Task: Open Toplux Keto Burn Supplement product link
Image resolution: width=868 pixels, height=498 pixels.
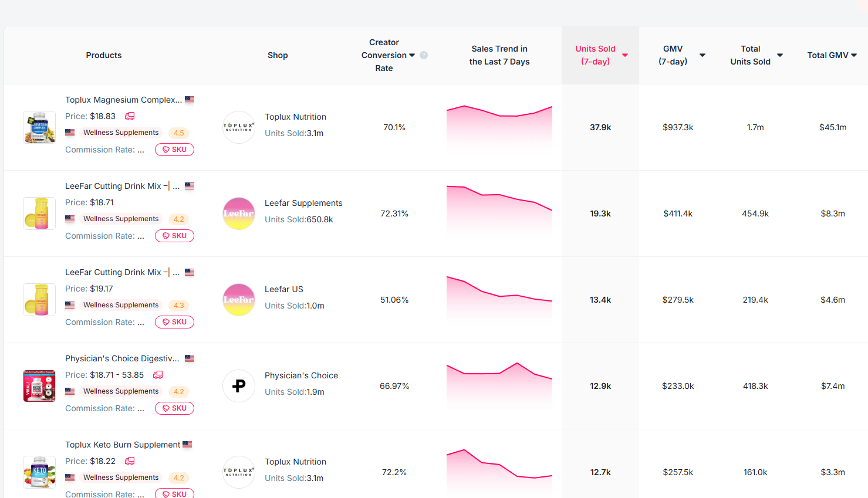Action: (123, 445)
